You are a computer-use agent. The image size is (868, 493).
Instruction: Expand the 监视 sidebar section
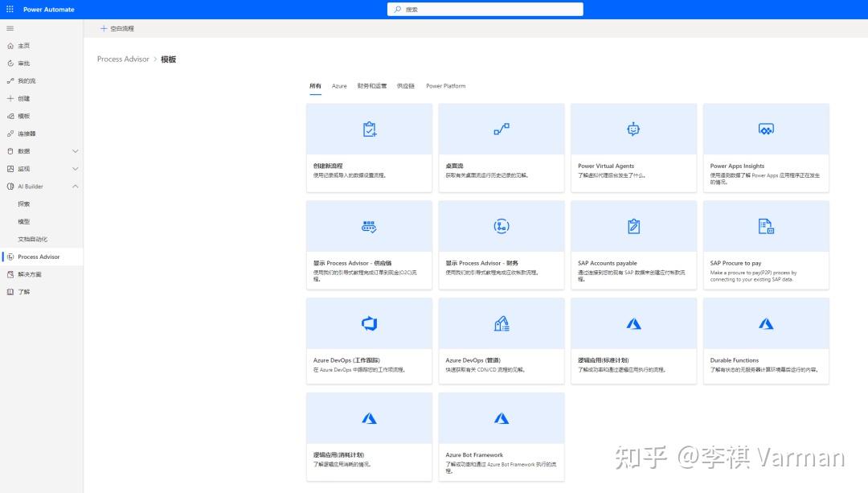[x=75, y=168]
